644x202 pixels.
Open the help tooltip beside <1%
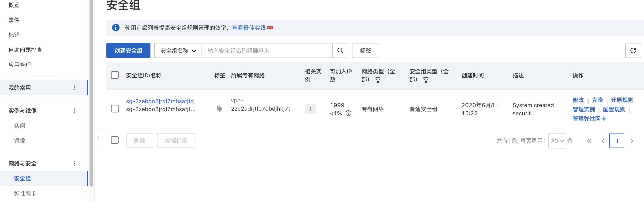point(348,113)
